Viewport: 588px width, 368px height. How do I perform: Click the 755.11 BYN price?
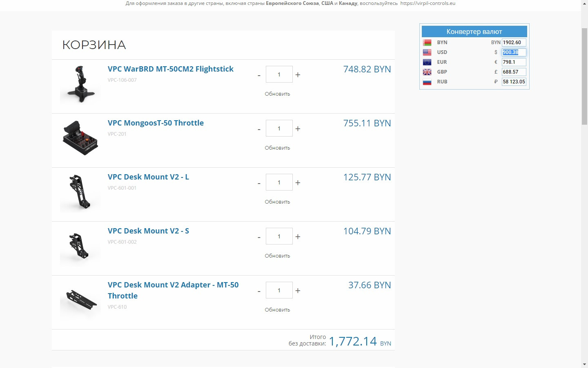coord(367,123)
